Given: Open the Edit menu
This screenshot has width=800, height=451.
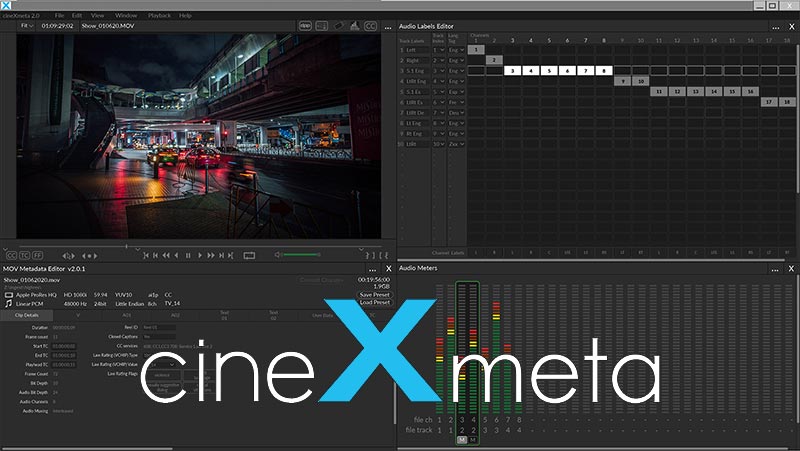Looking at the screenshot, I should click(x=77, y=15).
